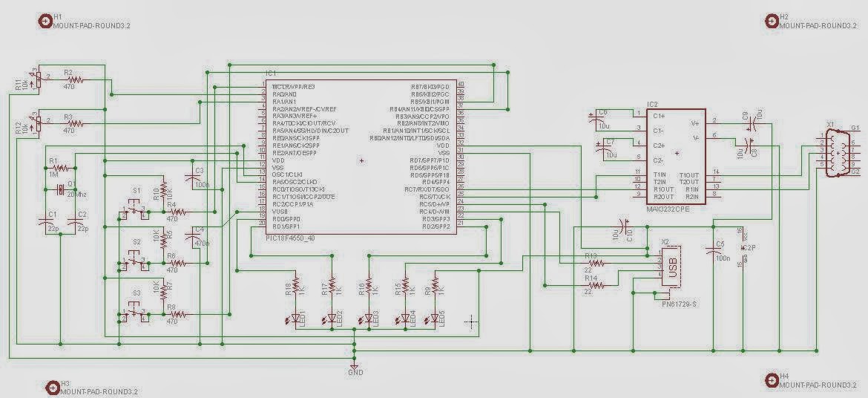The height and width of the screenshot is (398, 868).
Task: Click the H3 mount pad symbol
Action: coord(51,387)
